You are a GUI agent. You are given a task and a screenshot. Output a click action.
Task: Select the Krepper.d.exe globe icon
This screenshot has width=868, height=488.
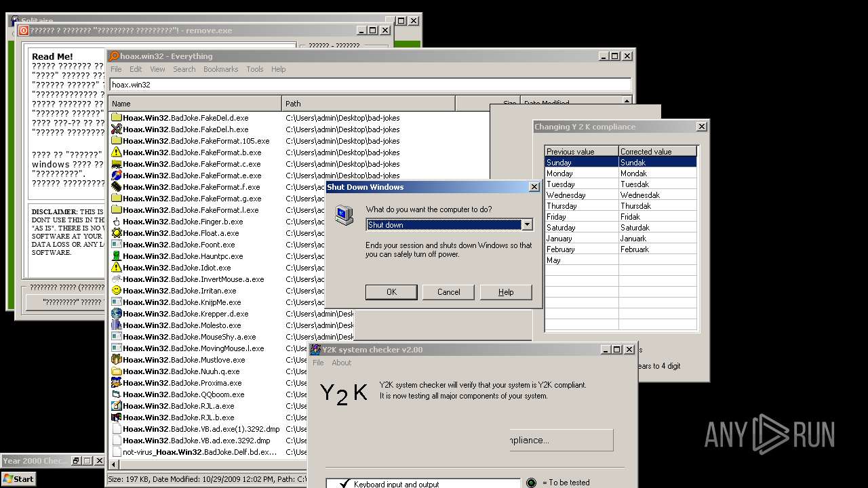(x=117, y=314)
